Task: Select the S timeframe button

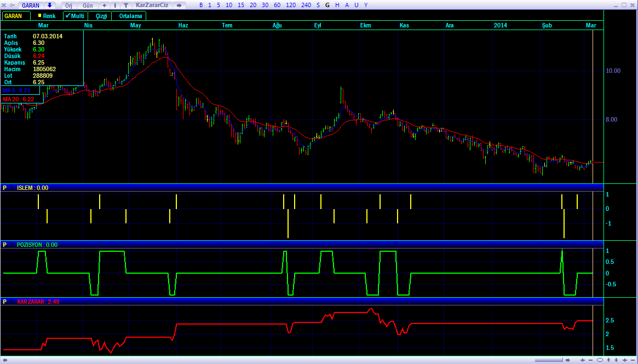Action: (318, 5)
